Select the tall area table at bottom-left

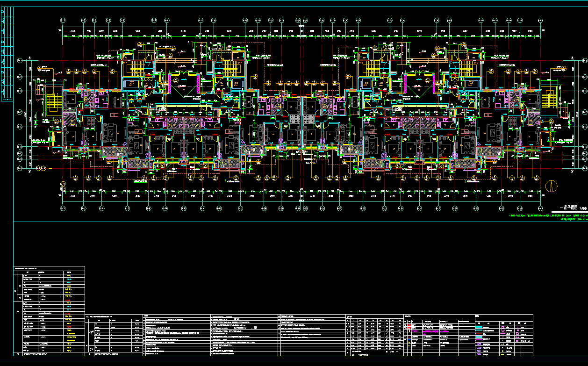[x=49, y=311]
